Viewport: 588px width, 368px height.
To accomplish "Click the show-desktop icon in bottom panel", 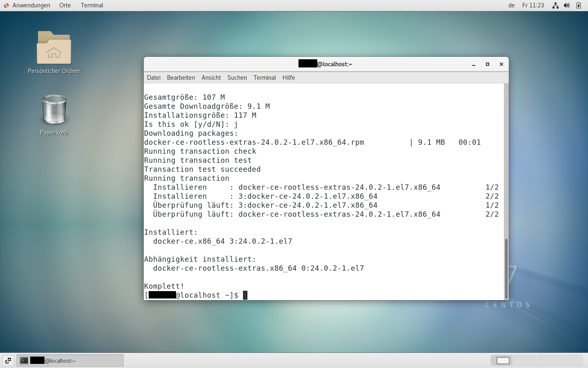I will click(8, 361).
